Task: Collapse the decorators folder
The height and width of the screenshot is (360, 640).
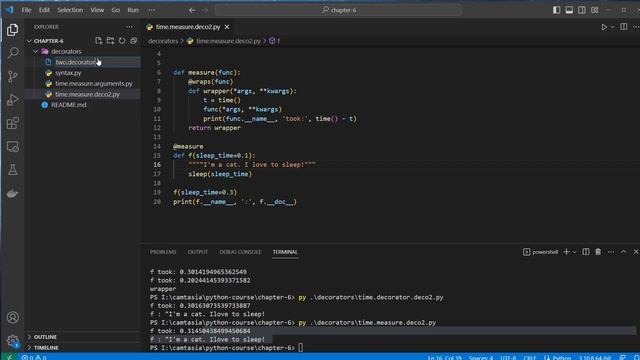Action: (66, 51)
